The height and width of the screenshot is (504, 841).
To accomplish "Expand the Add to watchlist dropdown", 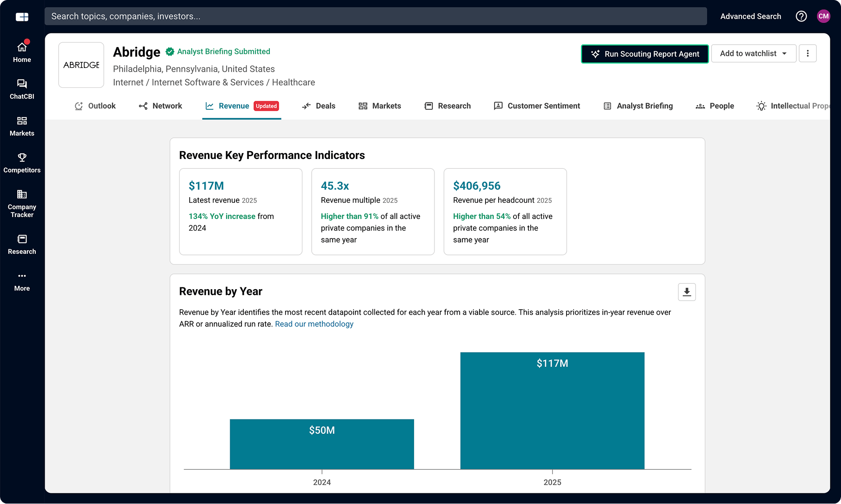I will click(x=753, y=54).
